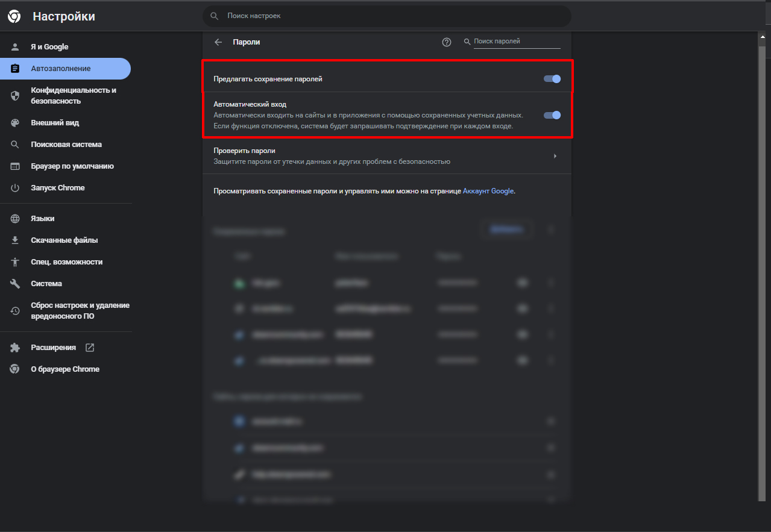Click the back arrow next to Пароли

click(218, 42)
